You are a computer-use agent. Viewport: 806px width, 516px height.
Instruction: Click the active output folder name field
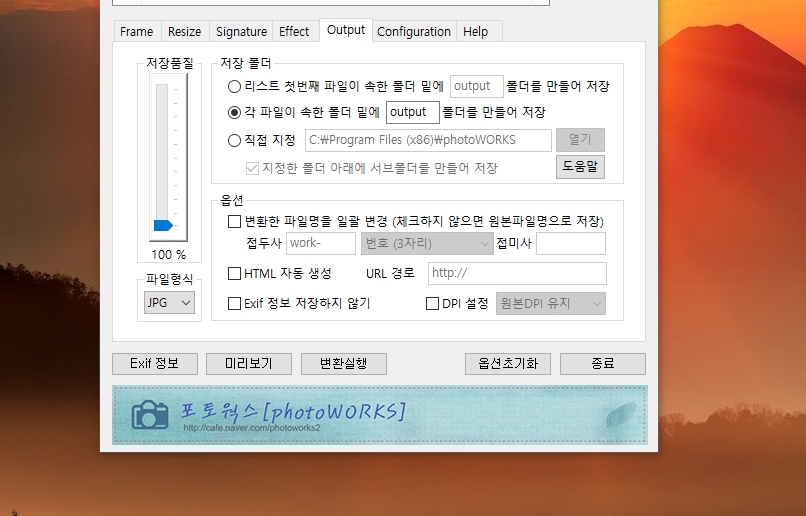(413, 112)
